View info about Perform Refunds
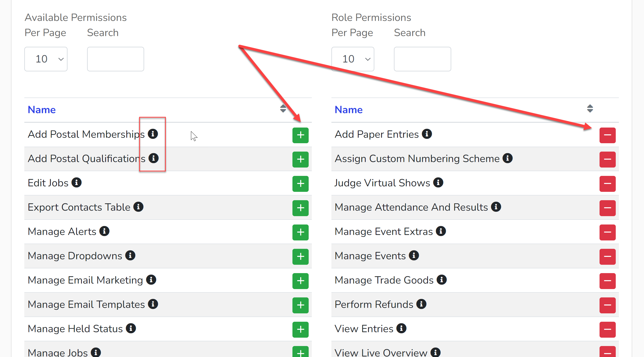This screenshot has height=357, width=644. (421, 304)
